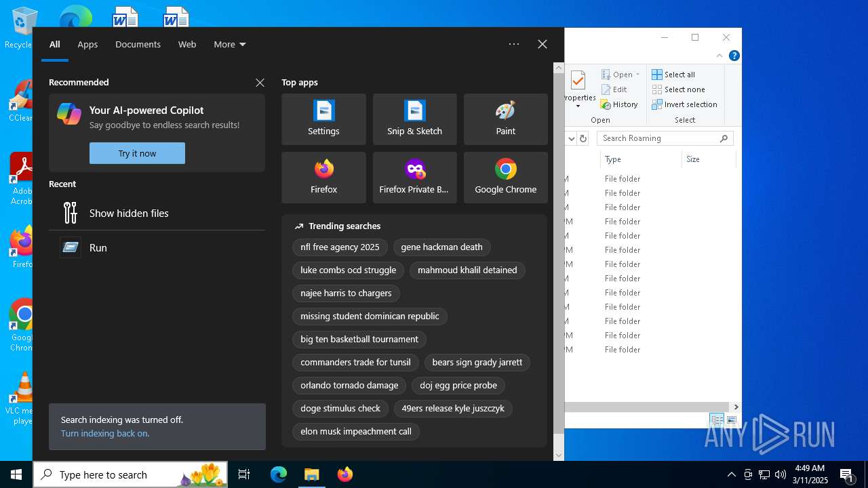Image resolution: width=868 pixels, height=488 pixels.
Task: Open Microsoft Edge from taskbar
Action: 279,474
